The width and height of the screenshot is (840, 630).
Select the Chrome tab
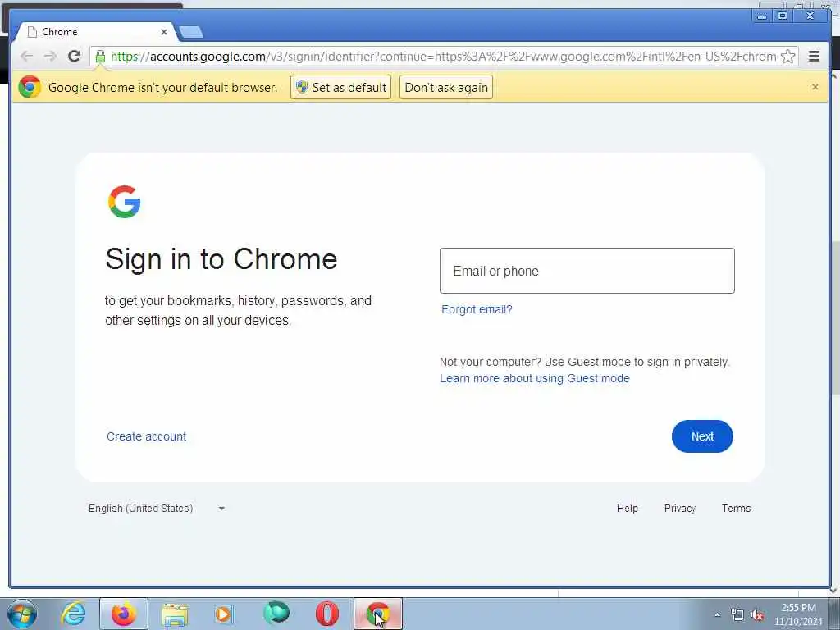point(97,32)
